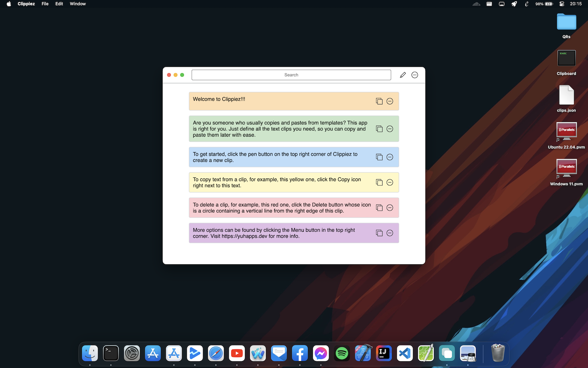Open the more options menu button

pos(415,75)
